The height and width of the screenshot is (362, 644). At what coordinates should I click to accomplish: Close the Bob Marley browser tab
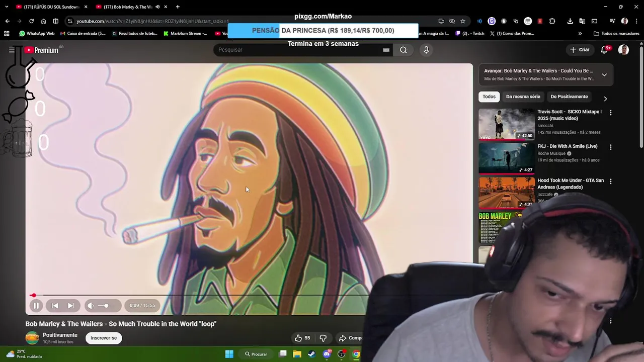click(166, 7)
